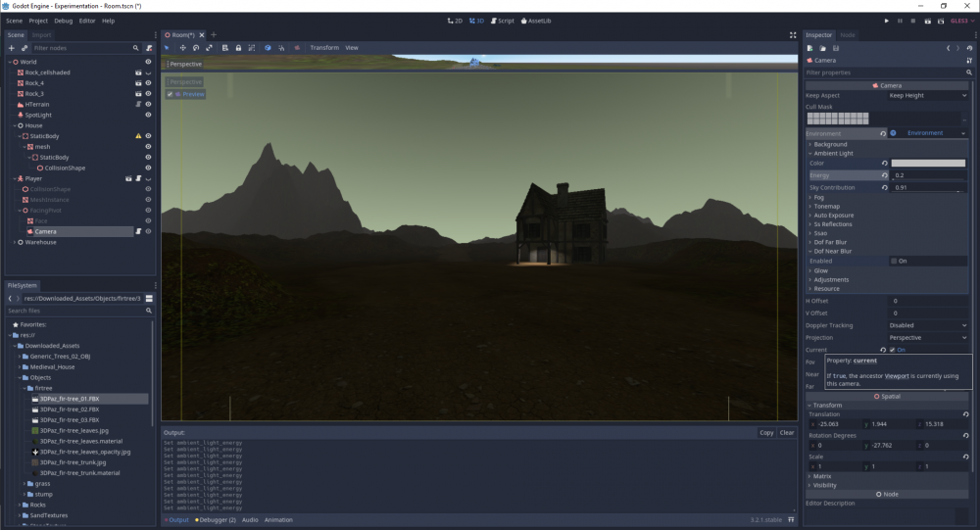Switch to the Script workspace

click(x=503, y=21)
